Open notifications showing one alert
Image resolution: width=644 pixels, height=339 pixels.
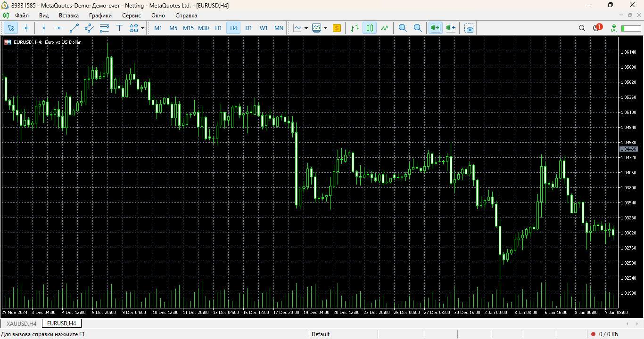(x=596, y=28)
